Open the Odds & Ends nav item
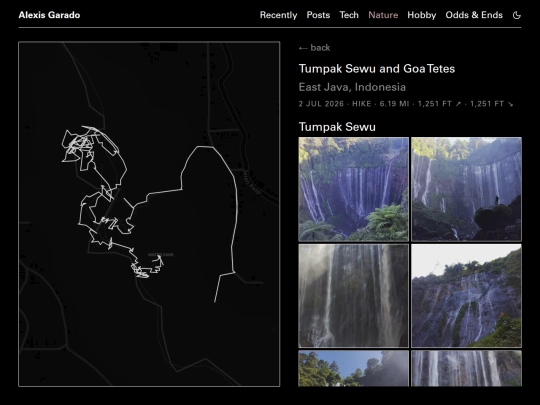Image resolution: width=540 pixels, height=405 pixels. click(x=474, y=15)
